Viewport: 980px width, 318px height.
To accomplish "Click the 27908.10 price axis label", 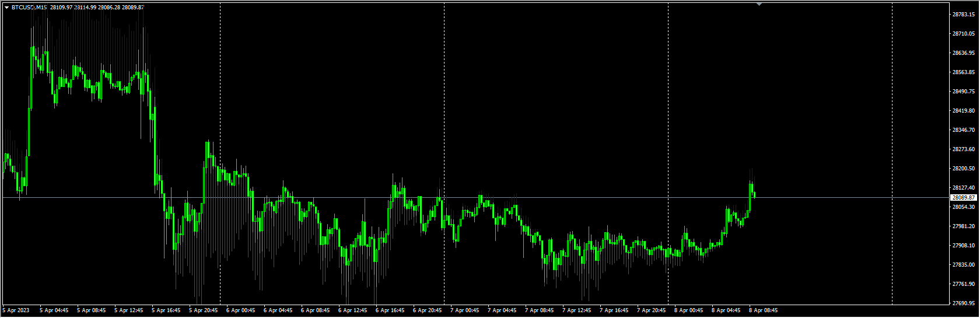I will tap(963, 246).
